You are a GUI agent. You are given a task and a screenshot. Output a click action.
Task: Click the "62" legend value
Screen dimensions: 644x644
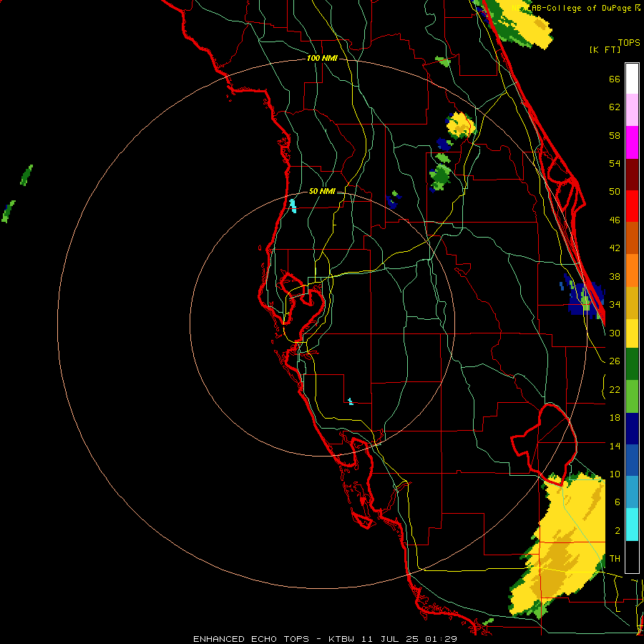(x=615, y=107)
